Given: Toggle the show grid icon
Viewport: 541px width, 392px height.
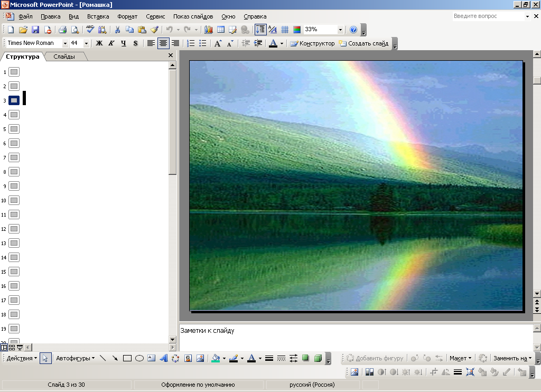Looking at the screenshot, I should [285, 30].
